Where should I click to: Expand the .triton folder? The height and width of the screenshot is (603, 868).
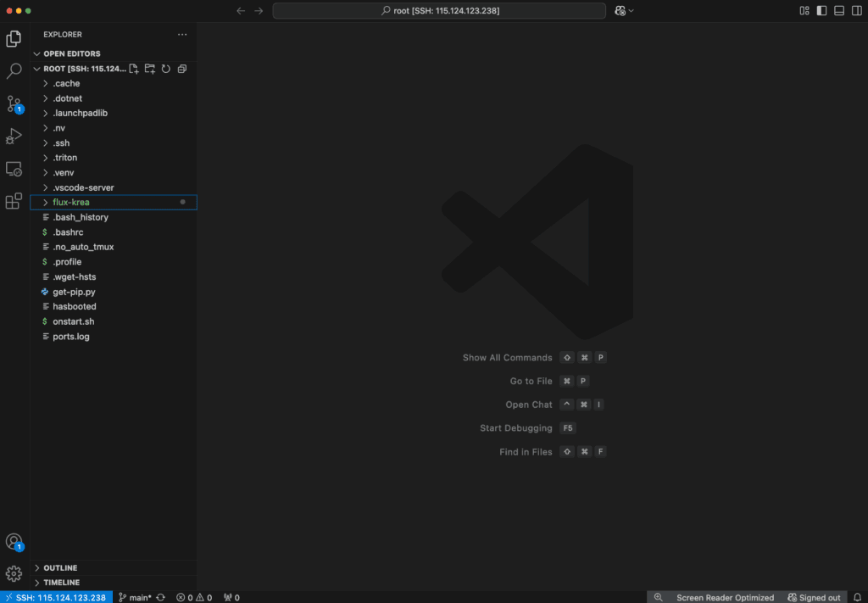click(x=114, y=158)
